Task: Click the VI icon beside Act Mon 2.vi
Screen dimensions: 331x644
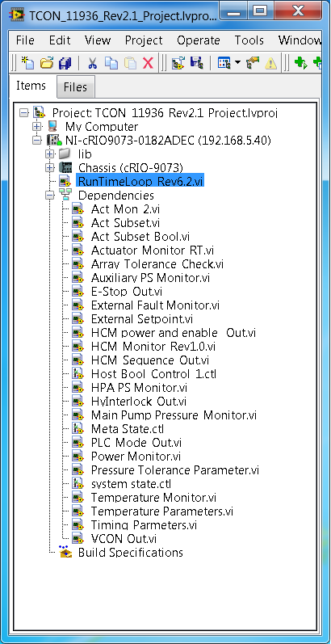Action: [x=78, y=209]
